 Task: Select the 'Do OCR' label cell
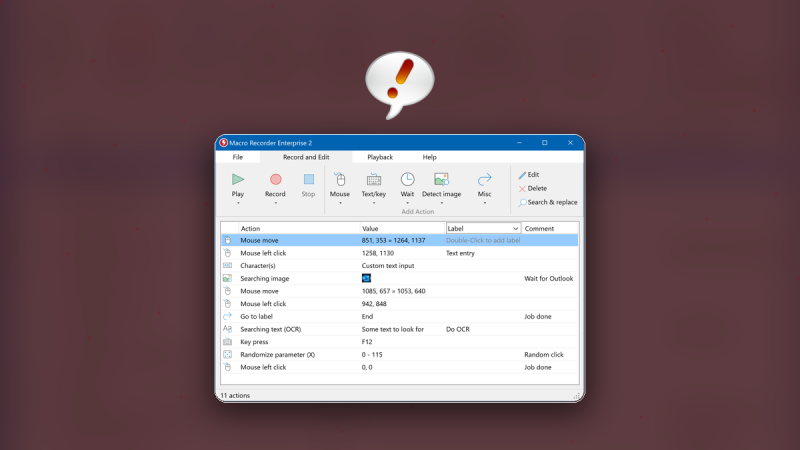(458, 329)
